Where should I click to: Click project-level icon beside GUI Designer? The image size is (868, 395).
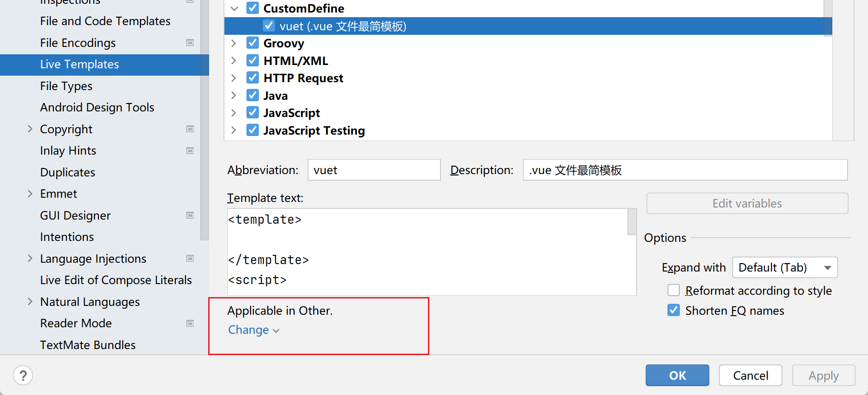(190, 215)
